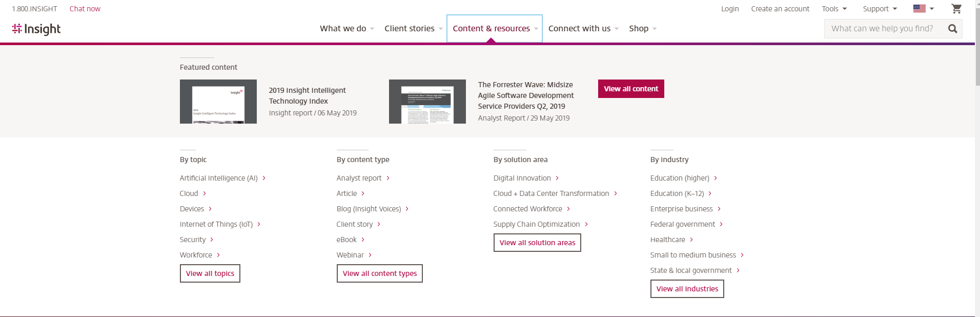This screenshot has height=317, width=980.
Task: Select the Content & resources tab
Action: pos(494,29)
